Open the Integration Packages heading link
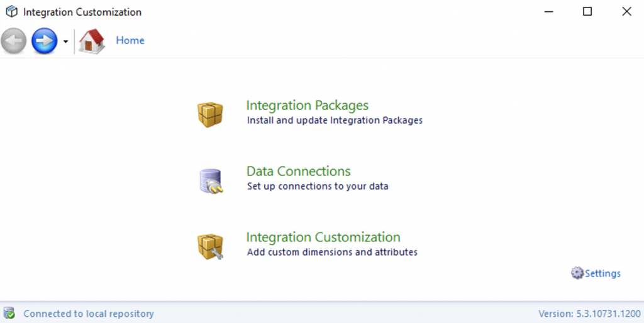The width and height of the screenshot is (644, 323). pyautogui.click(x=307, y=105)
